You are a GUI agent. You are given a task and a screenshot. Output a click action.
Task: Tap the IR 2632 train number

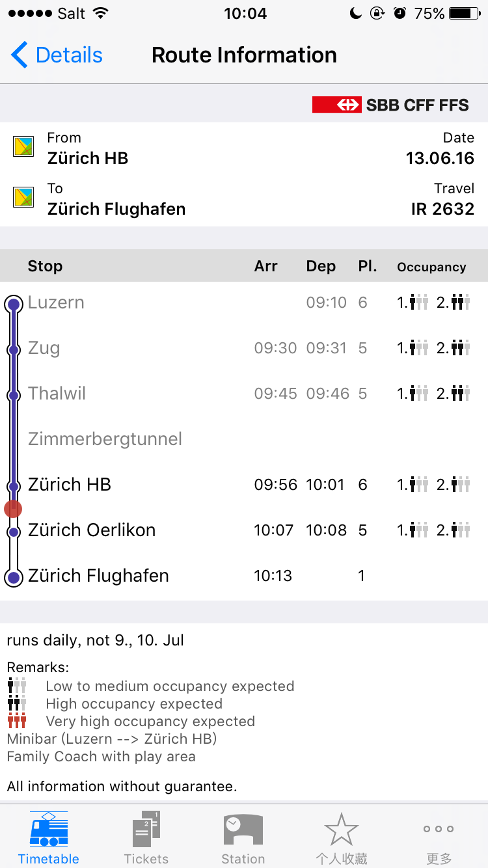[x=442, y=209]
